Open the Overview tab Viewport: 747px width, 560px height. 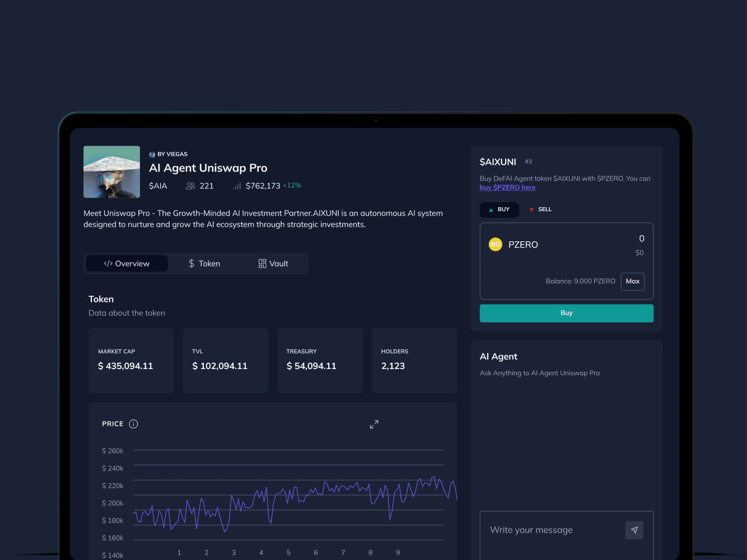[127, 264]
